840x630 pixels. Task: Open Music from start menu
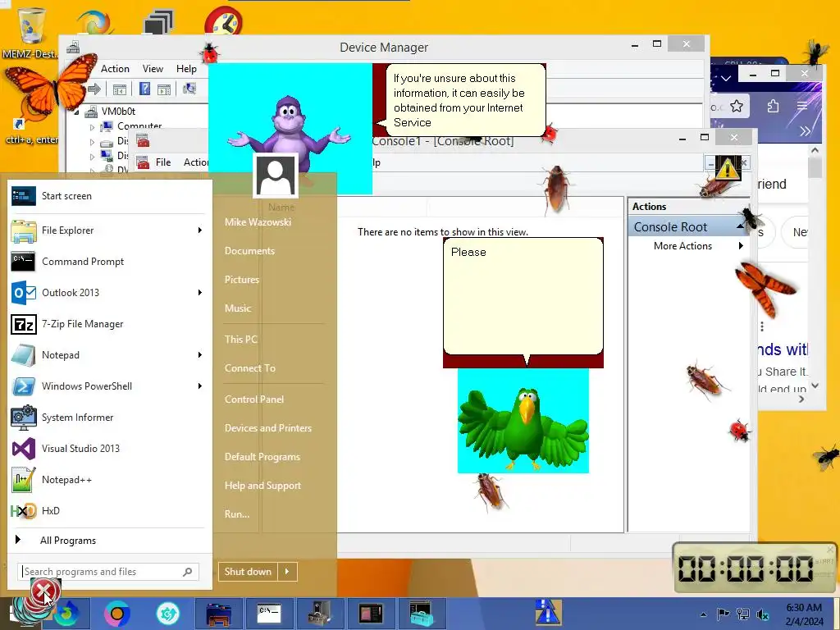tap(238, 308)
